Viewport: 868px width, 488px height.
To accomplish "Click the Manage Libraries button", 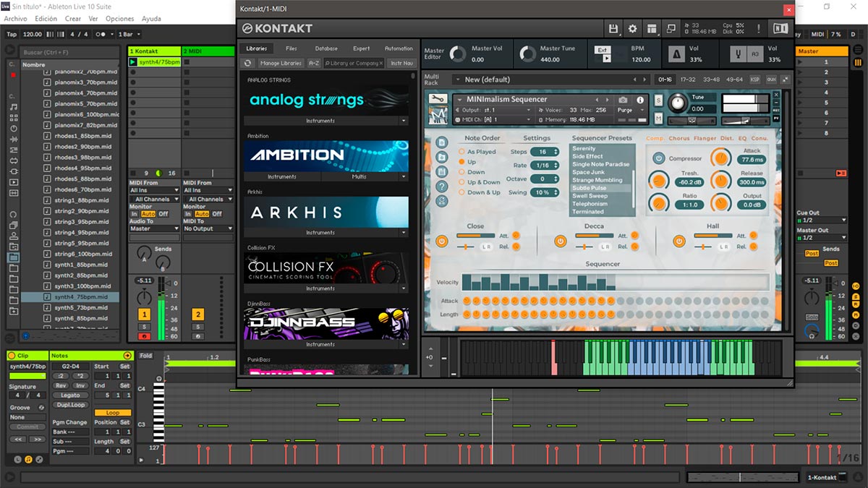I will (x=281, y=64).
